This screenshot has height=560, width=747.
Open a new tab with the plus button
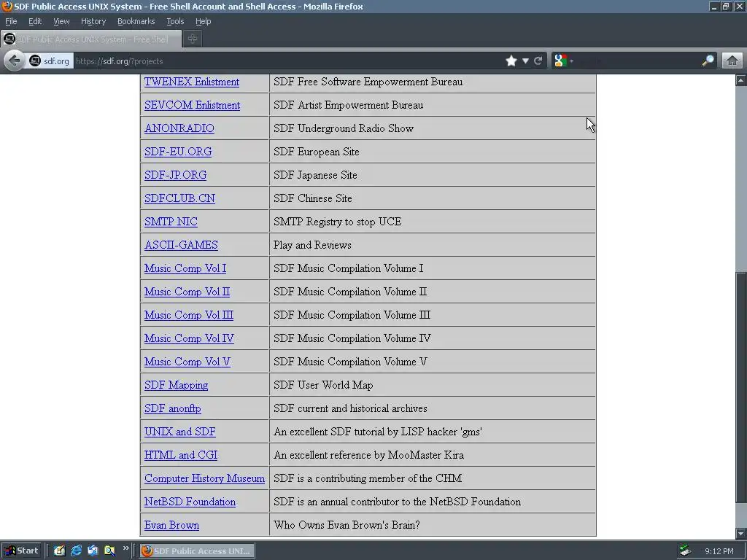[193, 39]
